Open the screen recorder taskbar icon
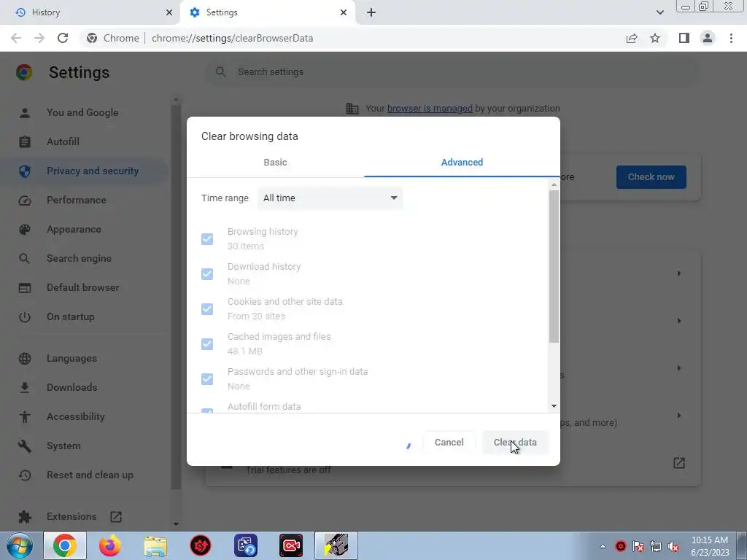 [291, 545]
